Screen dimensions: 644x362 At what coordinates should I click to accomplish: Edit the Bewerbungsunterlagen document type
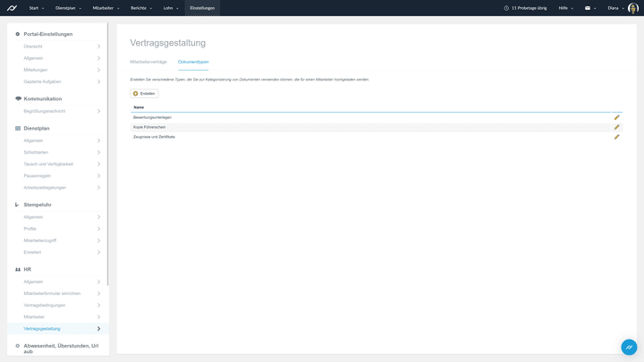click(x=616, y=117)
